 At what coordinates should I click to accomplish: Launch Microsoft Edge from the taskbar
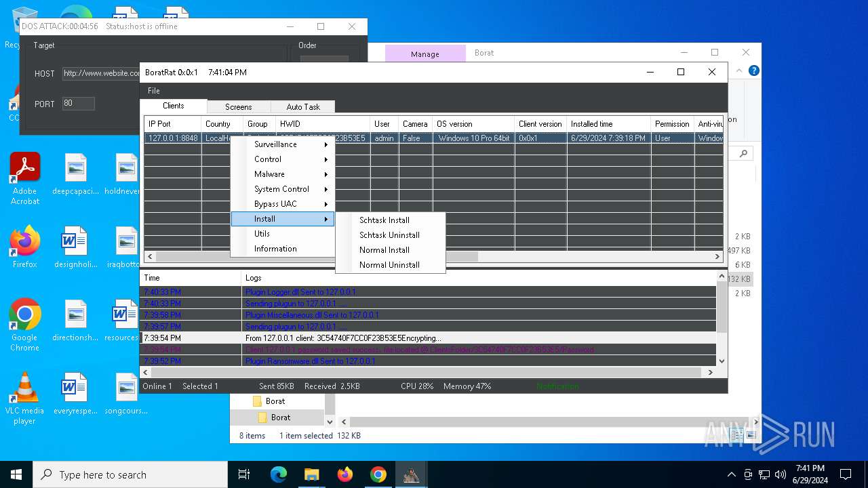tap(279, 474)
